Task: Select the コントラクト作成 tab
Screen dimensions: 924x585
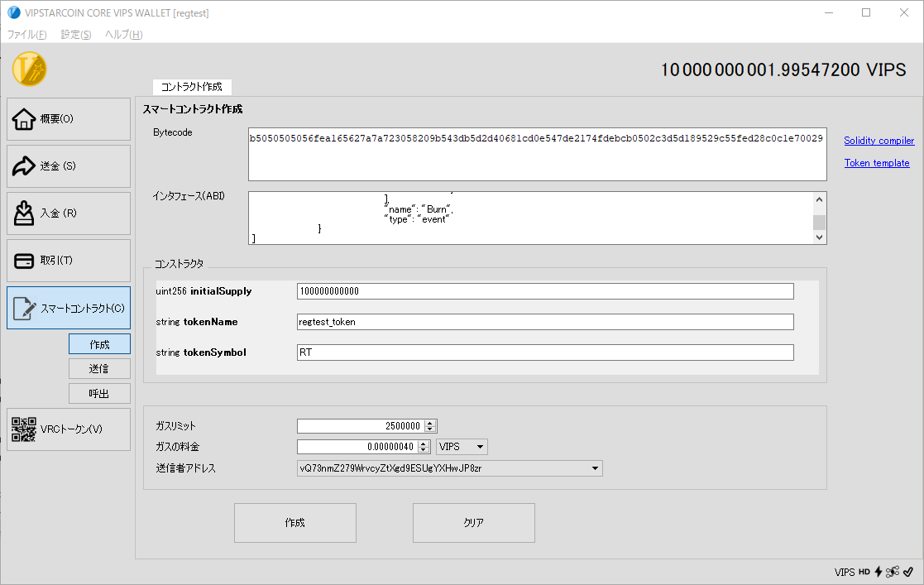Action: click(x=192, y=87)
